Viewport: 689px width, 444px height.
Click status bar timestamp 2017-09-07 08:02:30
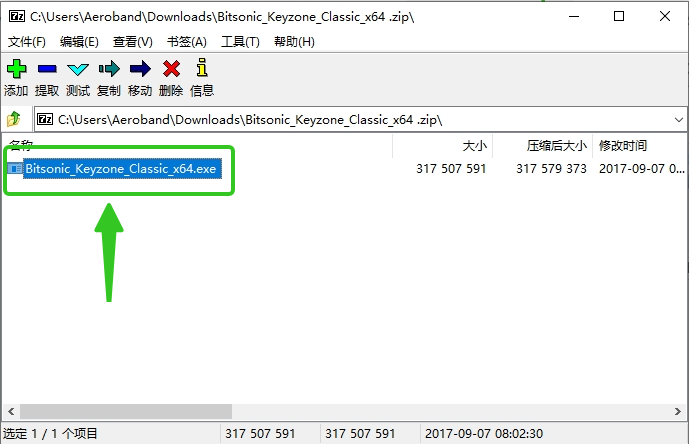(x=484, y=434)
